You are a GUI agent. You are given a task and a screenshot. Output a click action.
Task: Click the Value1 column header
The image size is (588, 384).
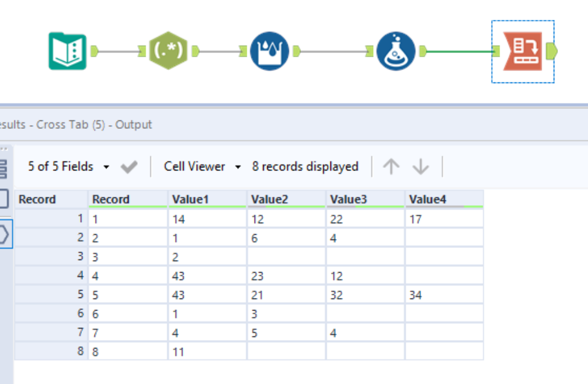click(207, 199)
